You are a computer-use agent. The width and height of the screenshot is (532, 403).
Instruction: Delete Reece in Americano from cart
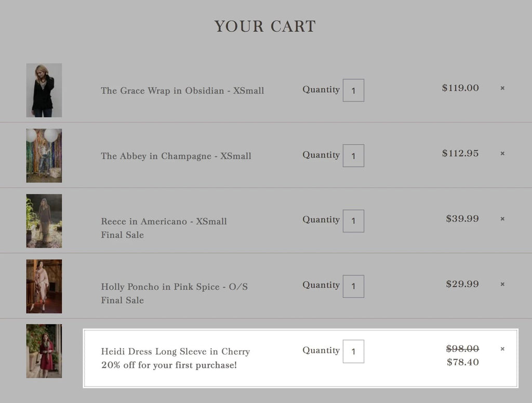click(502, 219)
